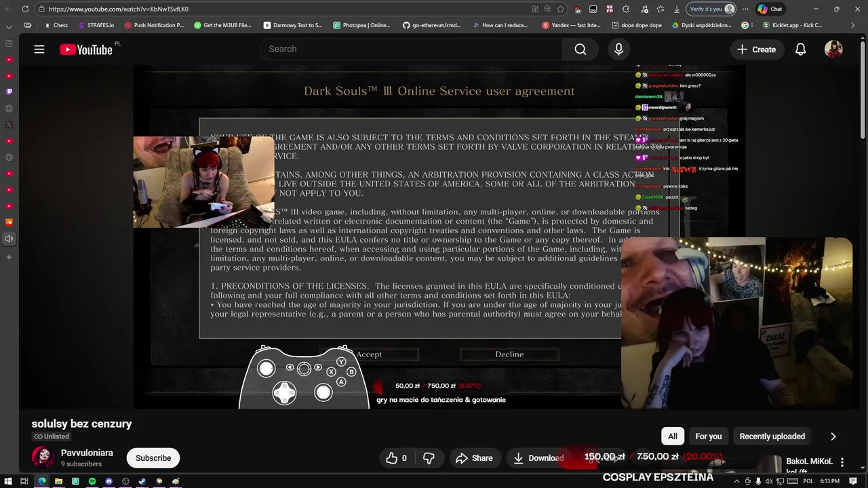Open the taskbar clock showing 6:13 PM
This screenshot has width=868, height=488.
[x=829, y=481]
